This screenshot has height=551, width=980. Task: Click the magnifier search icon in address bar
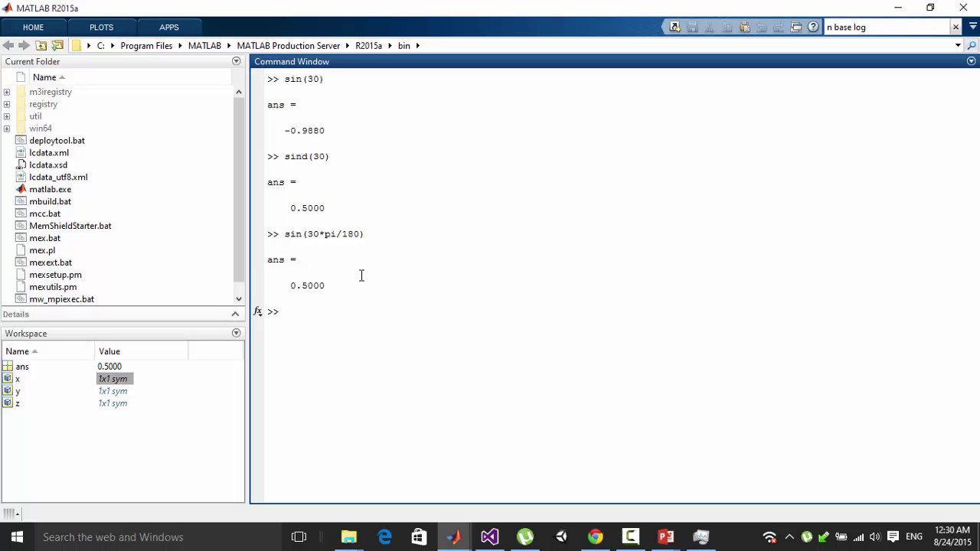(x=972, y=46)
